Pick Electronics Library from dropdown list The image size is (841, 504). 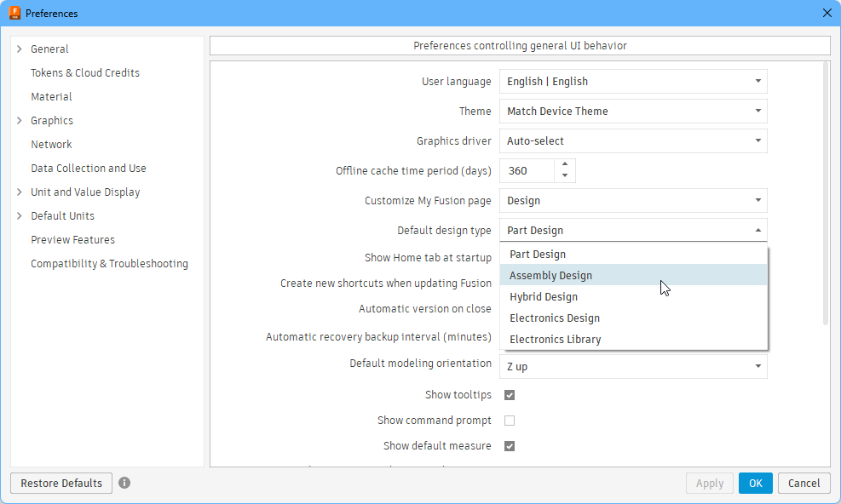coord(556,340)
